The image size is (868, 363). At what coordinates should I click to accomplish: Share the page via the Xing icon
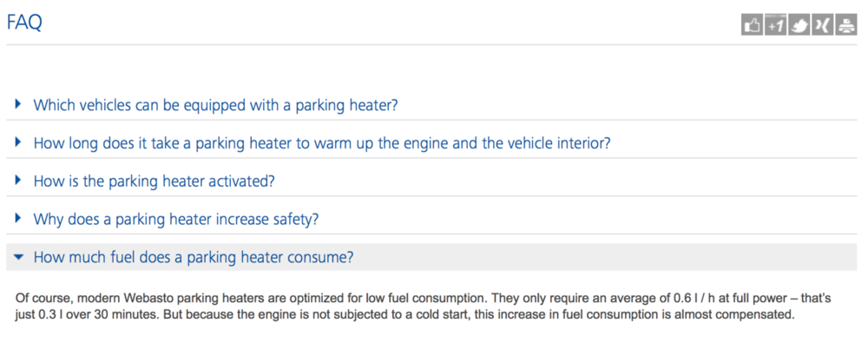click(x=822, y=26)
